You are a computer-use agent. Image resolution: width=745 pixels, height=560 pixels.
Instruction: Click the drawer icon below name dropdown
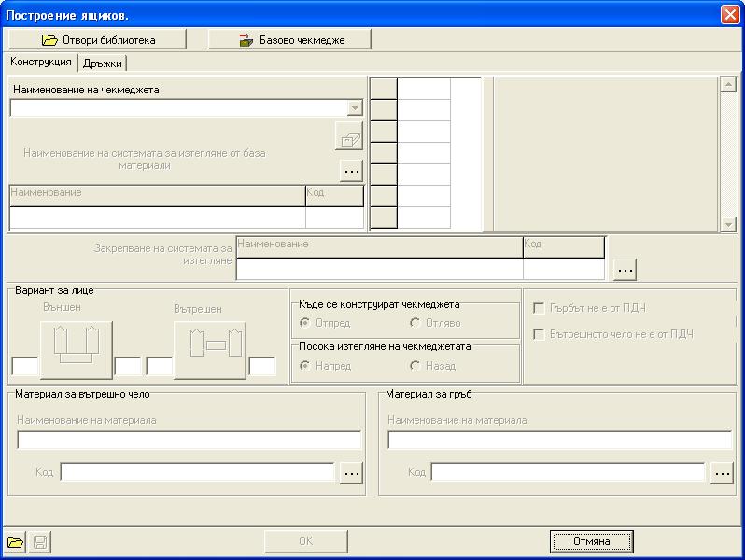(348, 136)
